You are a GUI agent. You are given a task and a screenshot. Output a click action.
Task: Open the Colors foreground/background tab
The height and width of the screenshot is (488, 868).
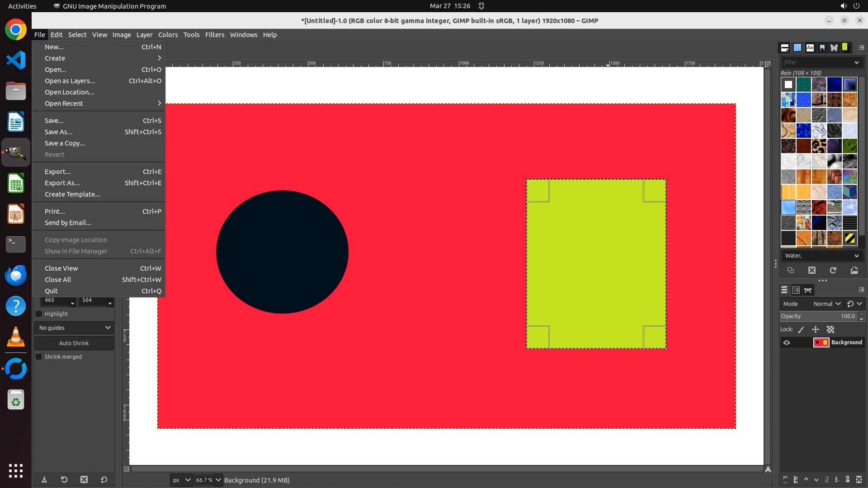point(844,47)
